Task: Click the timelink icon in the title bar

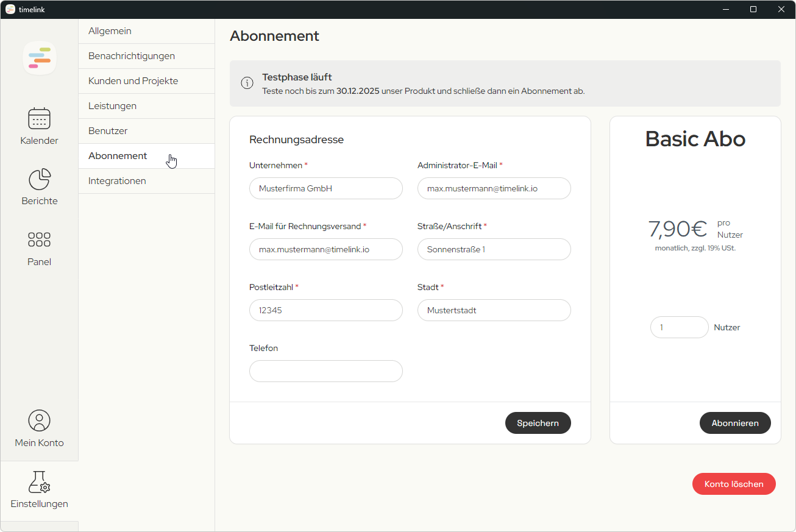Action: 10,9
